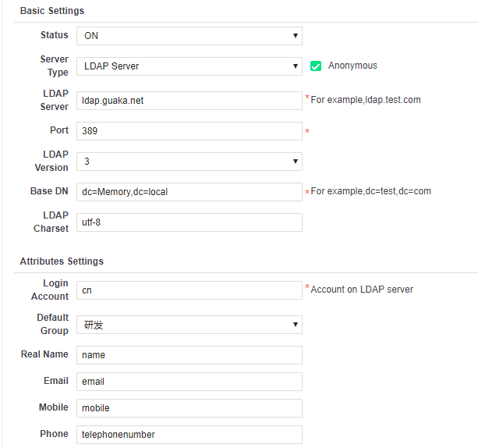Screen dimensions: 478x448
Task: Open the Default Group dropdown
Action: [x=189, y=325]
